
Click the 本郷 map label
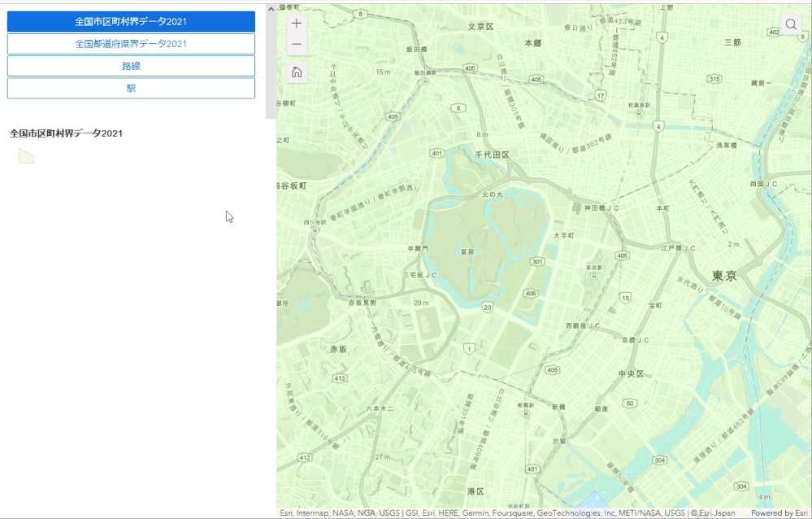click(x=533, y=43)
